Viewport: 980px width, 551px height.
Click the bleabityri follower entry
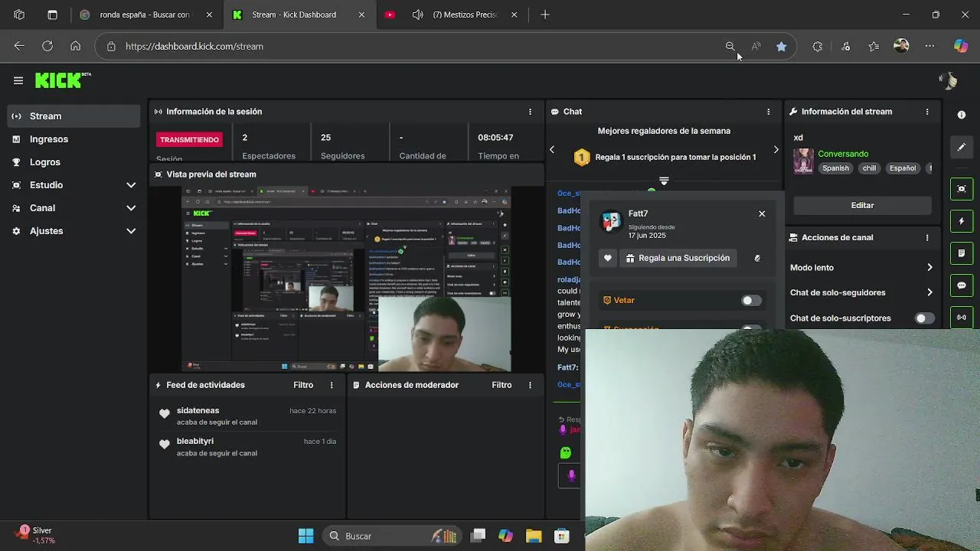[247, 447]
